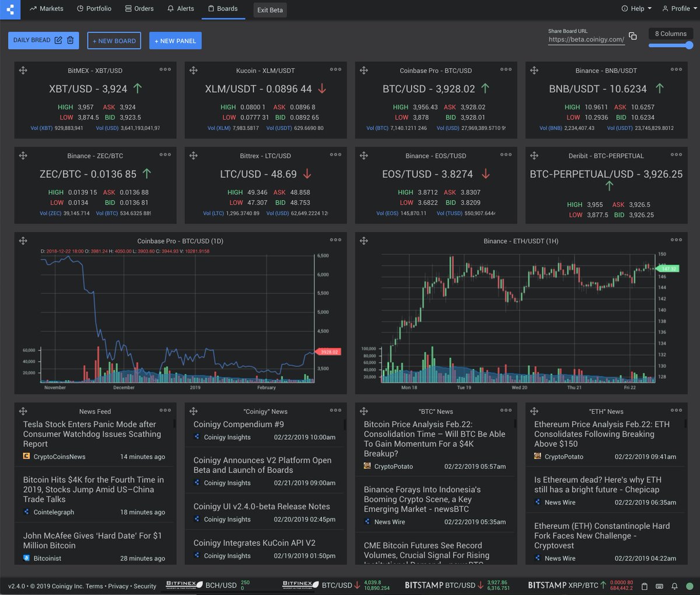Click the clipboard icon in footer

coord(645,586)
